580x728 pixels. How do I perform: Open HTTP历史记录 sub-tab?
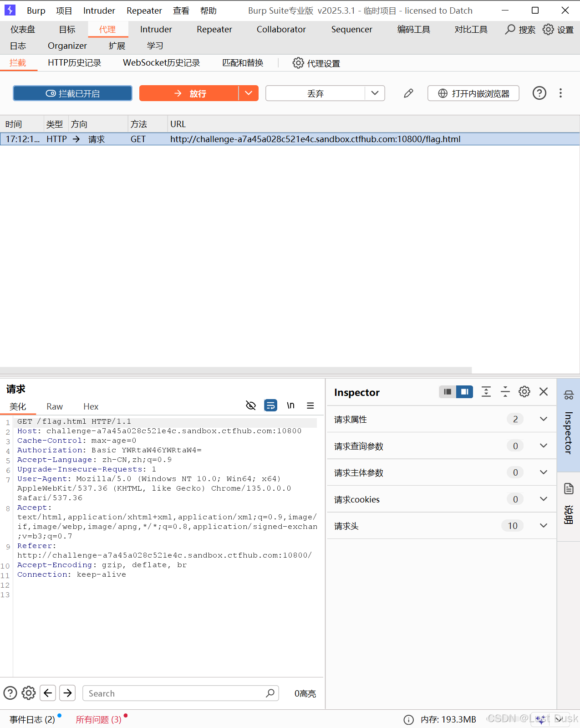coord(75,63)
